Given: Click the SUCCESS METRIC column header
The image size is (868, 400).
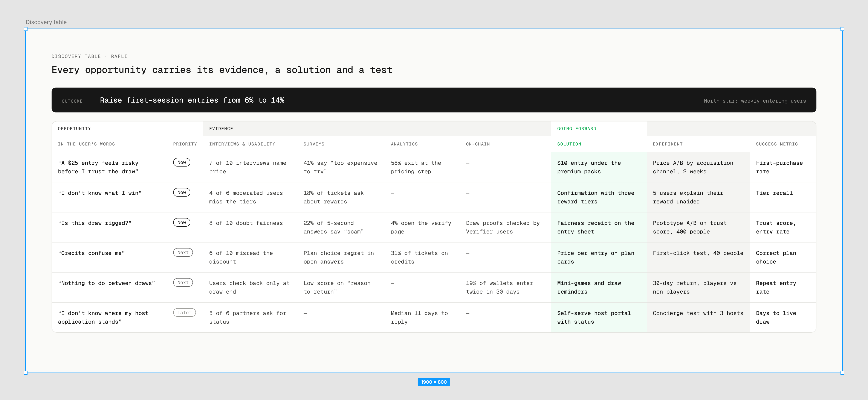Looking at the screenshot, I should [777, 144].
